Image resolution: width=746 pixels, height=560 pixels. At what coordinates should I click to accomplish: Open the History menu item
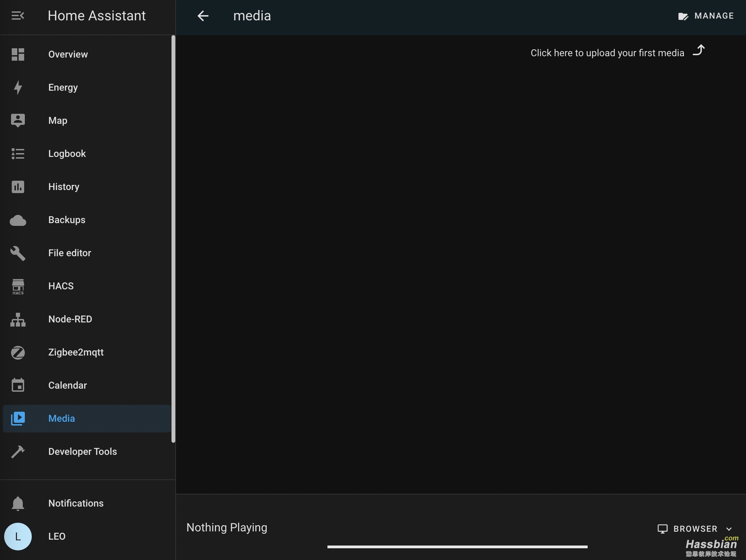click(87, 187)
